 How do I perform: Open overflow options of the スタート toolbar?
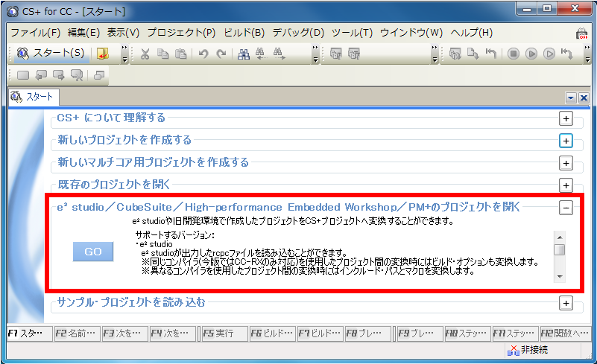pyautogui.click(x=124, y=54)
